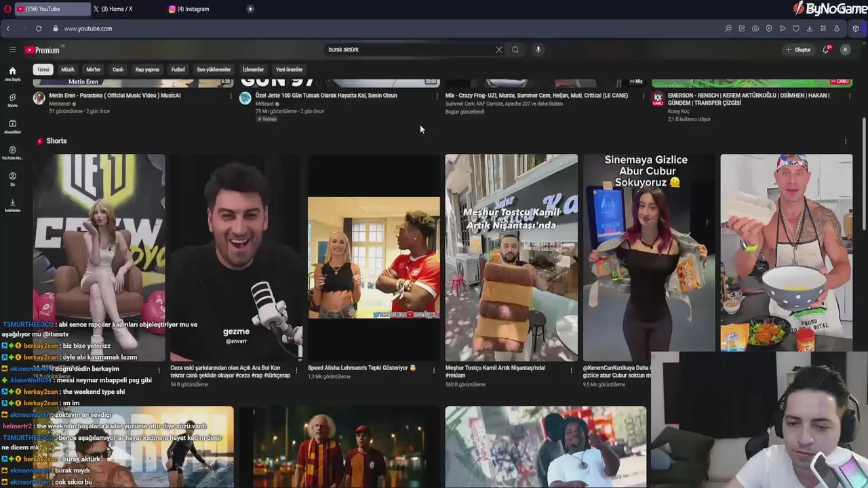Click the browser address bar URL

(87, 28)
